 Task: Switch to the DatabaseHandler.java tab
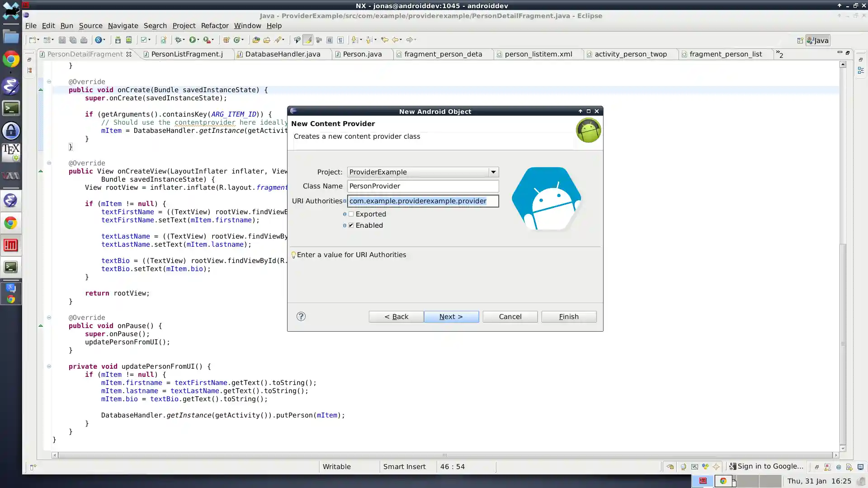pyautogui.click(x=283, y=54)
